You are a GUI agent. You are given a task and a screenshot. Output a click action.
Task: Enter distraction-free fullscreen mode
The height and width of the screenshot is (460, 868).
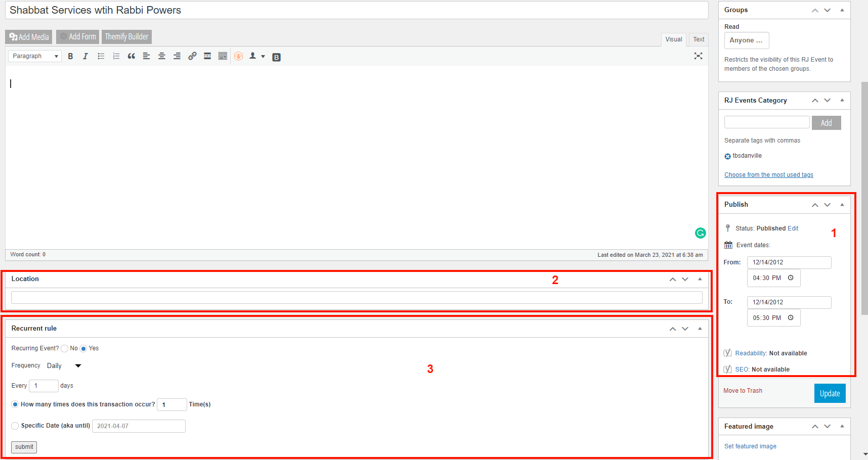point(698,56)
